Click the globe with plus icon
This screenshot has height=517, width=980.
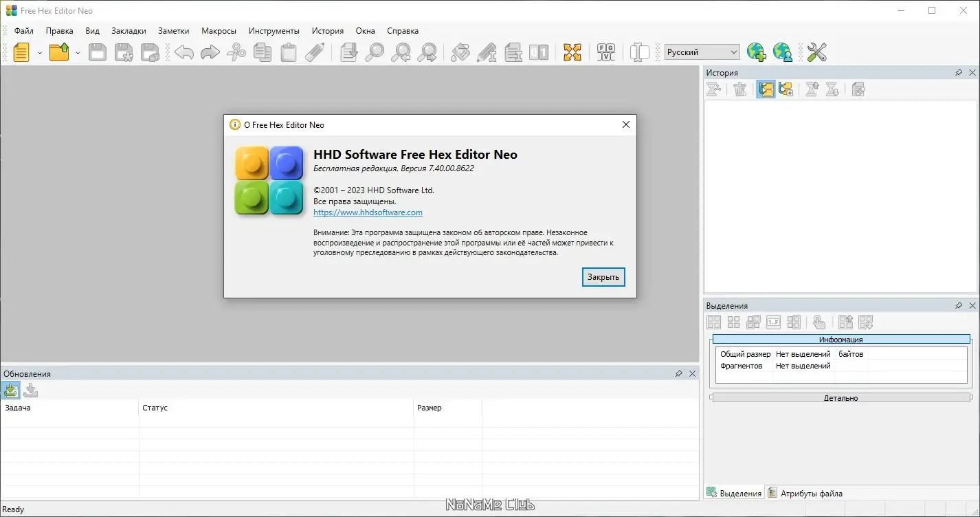click(x=757, y=52)
